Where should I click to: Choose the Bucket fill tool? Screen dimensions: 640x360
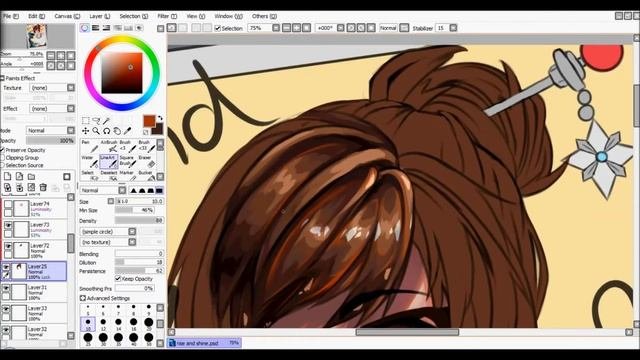[147, 176]
